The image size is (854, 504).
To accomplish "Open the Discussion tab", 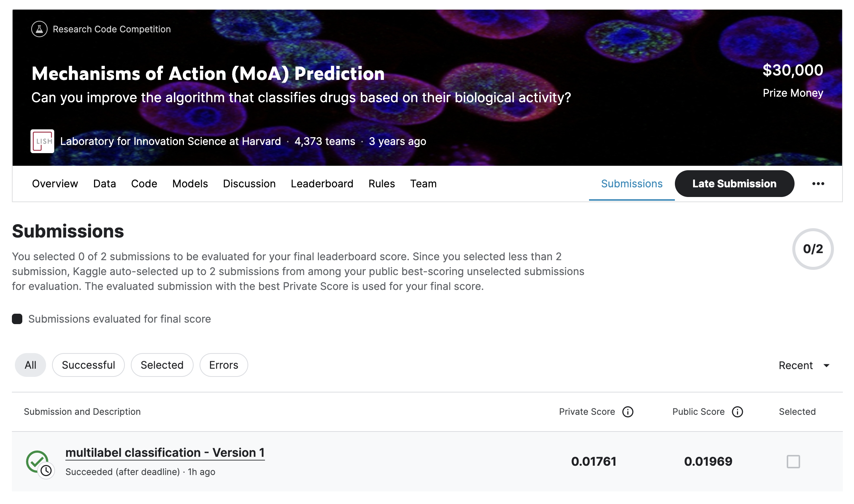I will [249, 184].
